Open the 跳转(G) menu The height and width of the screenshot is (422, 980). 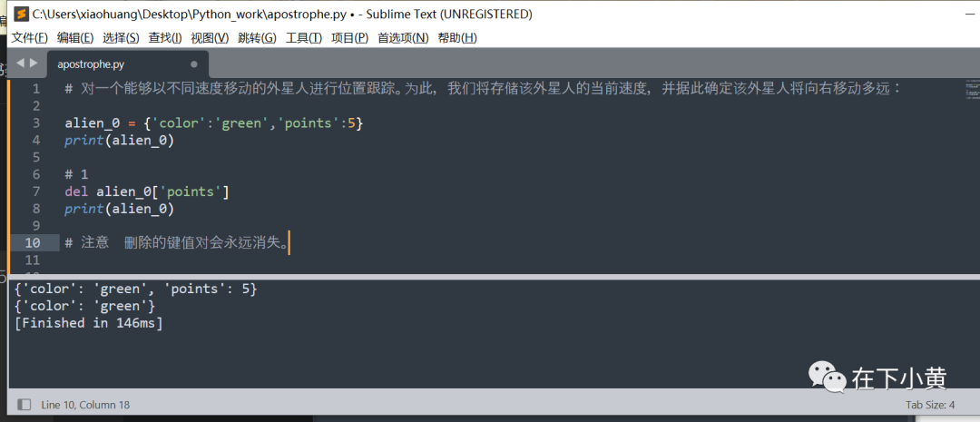point(257,38)
